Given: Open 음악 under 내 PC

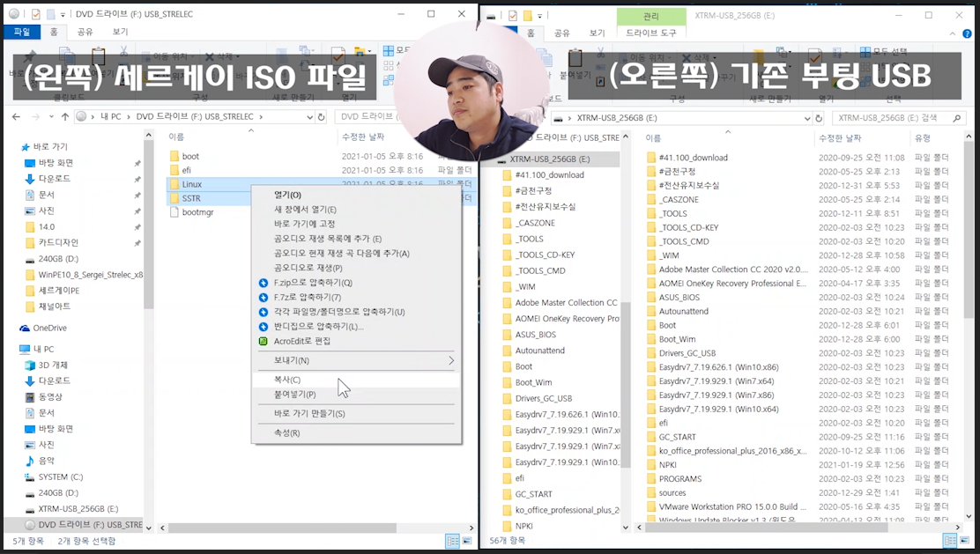Looking at the screenshot, I should 46,461.
